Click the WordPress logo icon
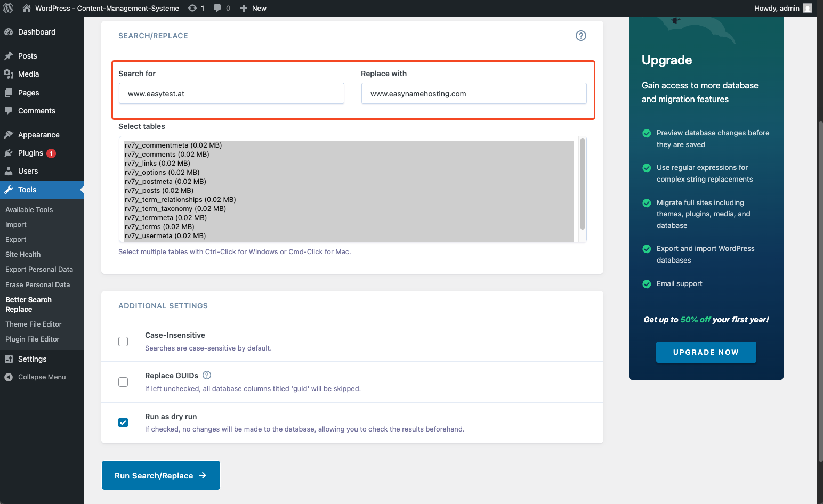The height and width of the screenshot is (504, 823). 8,8
